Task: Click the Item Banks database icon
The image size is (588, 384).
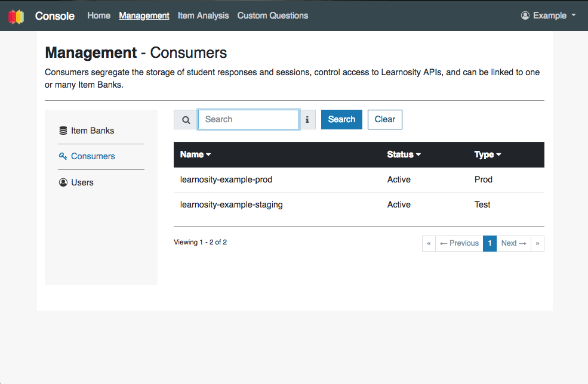Action: pos(63,131)
